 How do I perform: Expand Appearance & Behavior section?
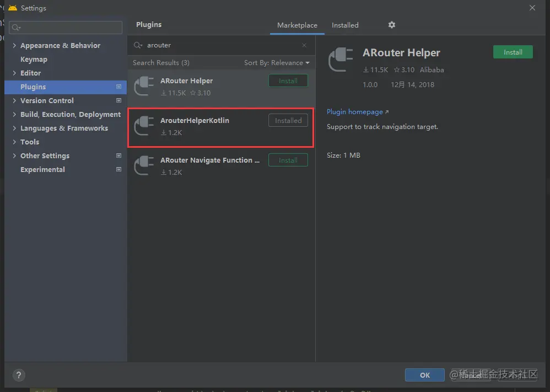click(x=14, y=45)
